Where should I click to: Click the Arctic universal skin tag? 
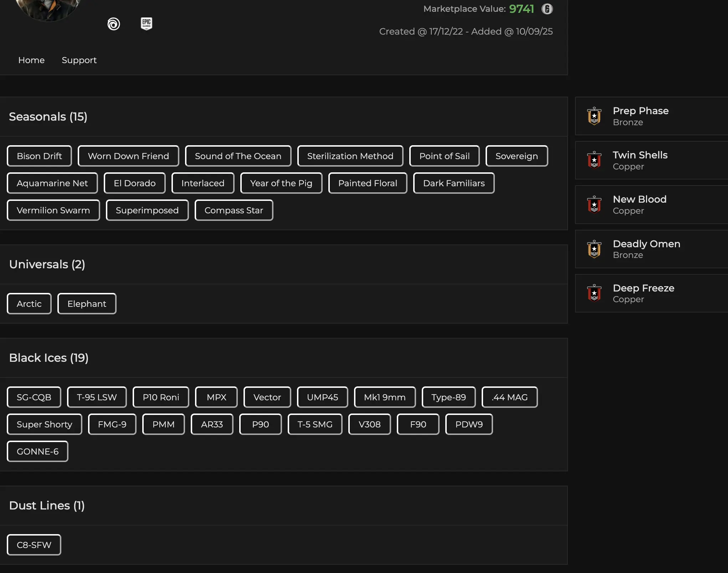tap(29, 304)
